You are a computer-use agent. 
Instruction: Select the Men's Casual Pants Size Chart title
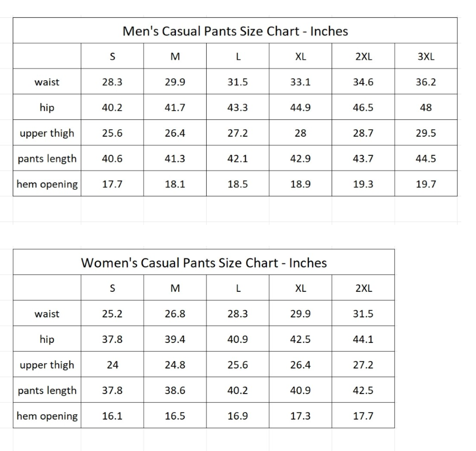[x=235, y=31]
